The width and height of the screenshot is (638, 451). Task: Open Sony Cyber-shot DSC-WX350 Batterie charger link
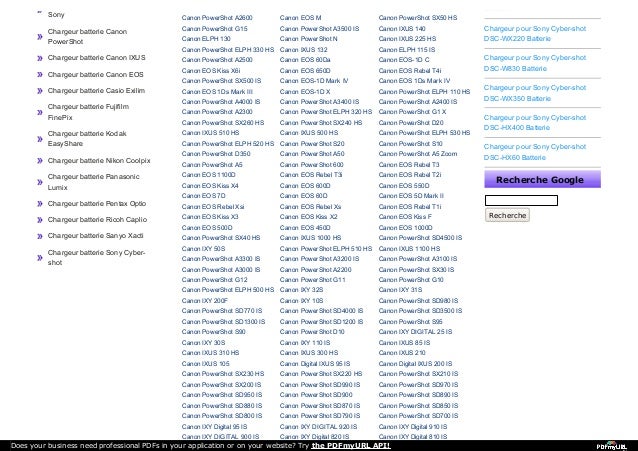coord(535,93)
